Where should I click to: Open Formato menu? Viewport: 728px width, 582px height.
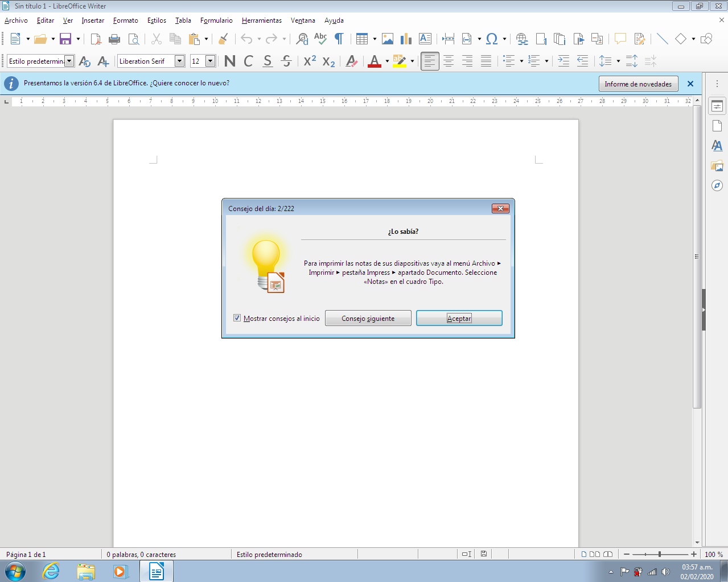pyautogui.click(x=126, y=20)
